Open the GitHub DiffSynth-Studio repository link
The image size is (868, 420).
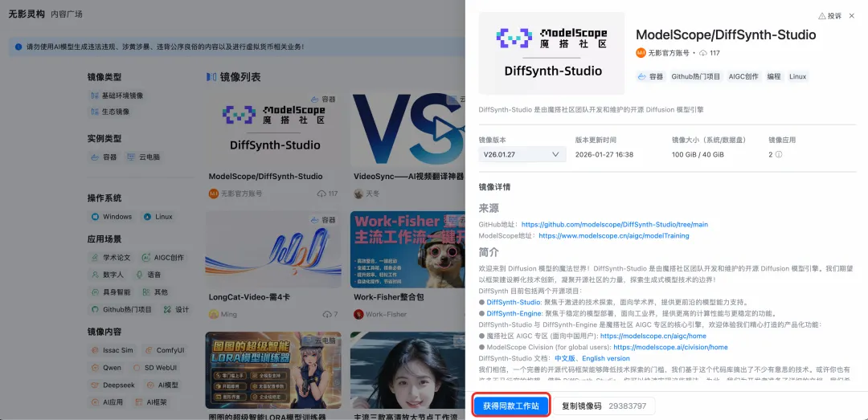point(615,225)
